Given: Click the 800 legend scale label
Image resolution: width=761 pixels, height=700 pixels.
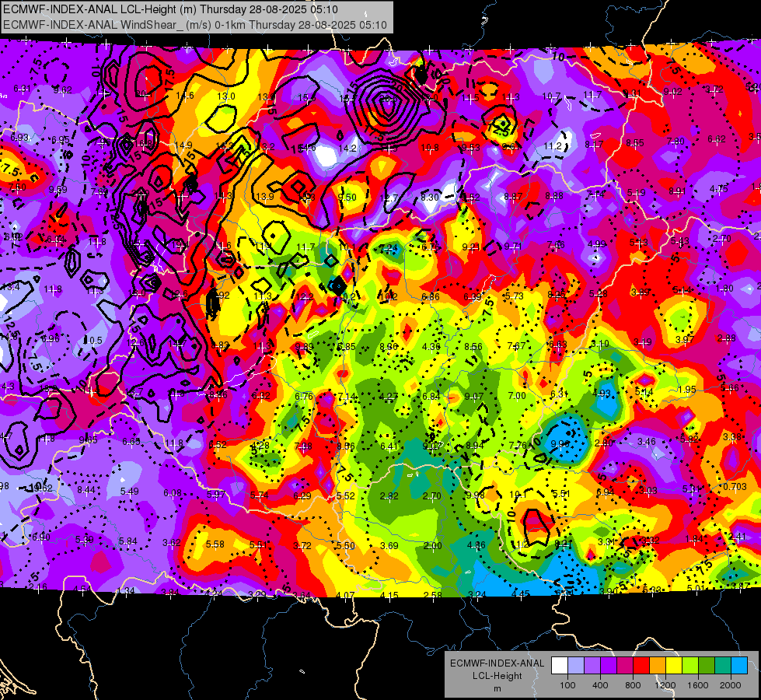Looking at the screenshot, I should pyautogui.click(x=633, y=685).
